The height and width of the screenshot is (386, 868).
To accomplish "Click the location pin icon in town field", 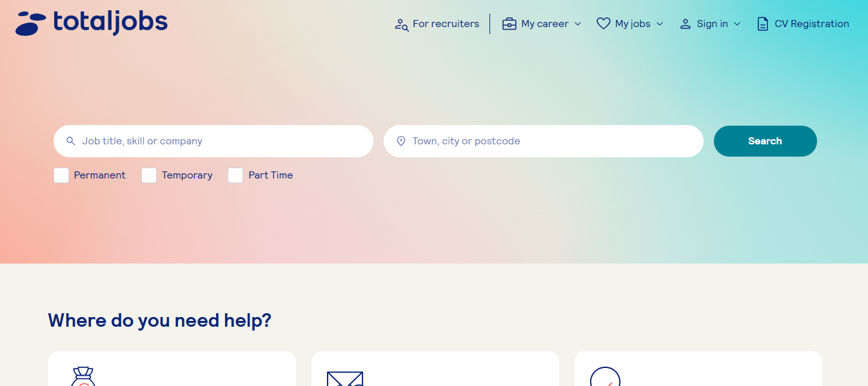I will (401, 140).
